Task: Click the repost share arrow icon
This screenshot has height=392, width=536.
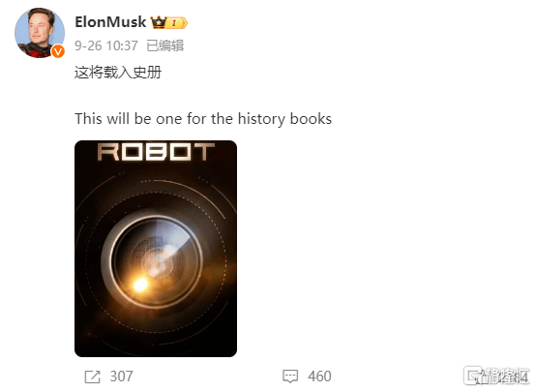Action: click(x=92, y=377)
